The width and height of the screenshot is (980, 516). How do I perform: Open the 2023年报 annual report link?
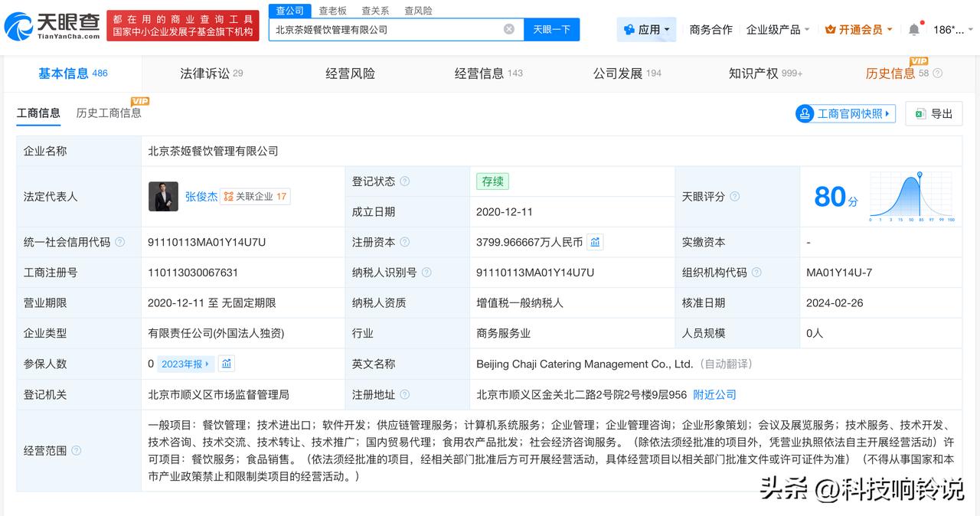182,364
